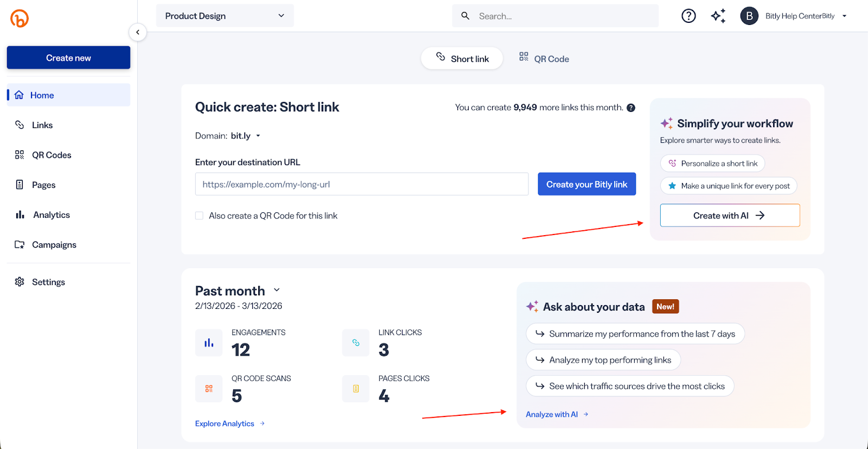
Task: Open the Product Design workspace dropdown
Action: [225, 16]
